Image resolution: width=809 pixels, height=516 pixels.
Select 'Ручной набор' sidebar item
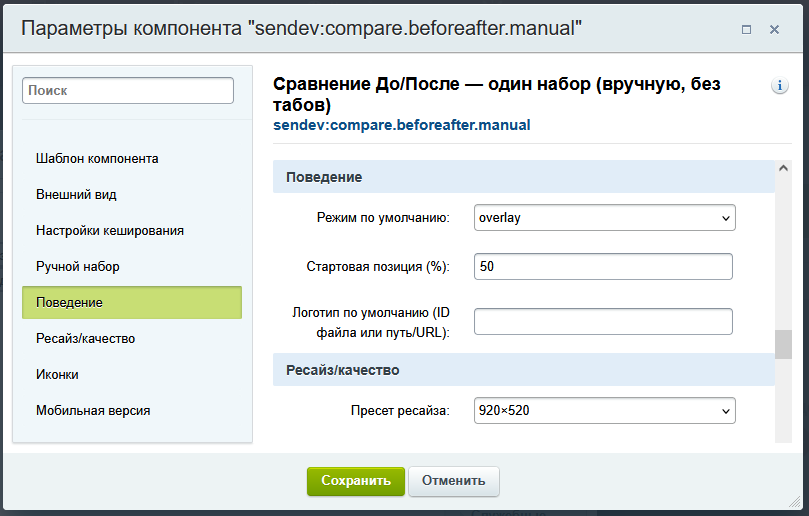[78, 266]
